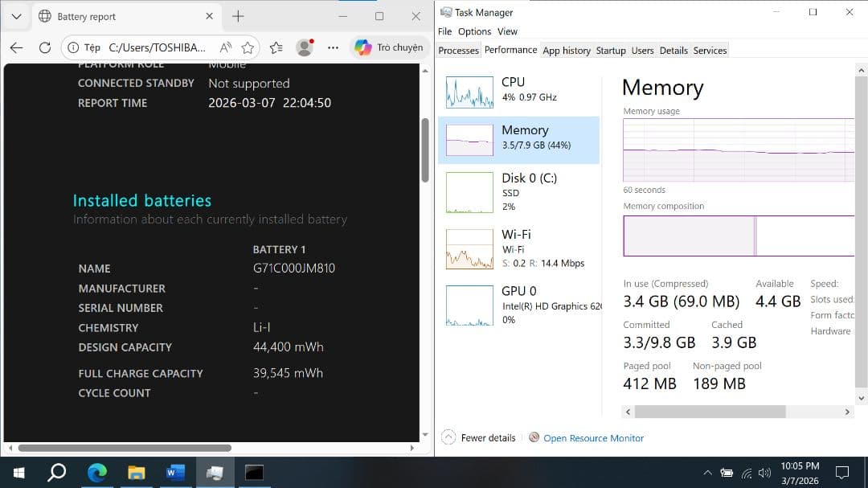The image size is (868, 488).
Task: Open Edge Settings and more ellipsis
Action: (332, 47)
